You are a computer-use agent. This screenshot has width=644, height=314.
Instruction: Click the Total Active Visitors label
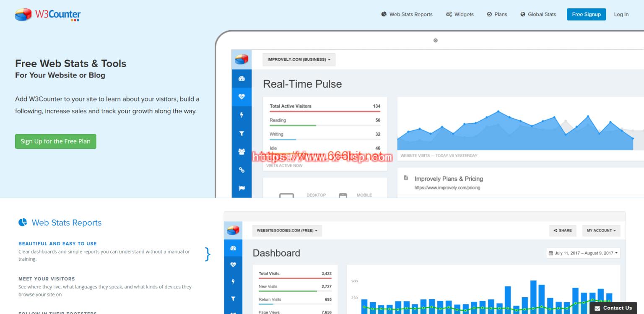pyautogui.click(x=291, y=106)
